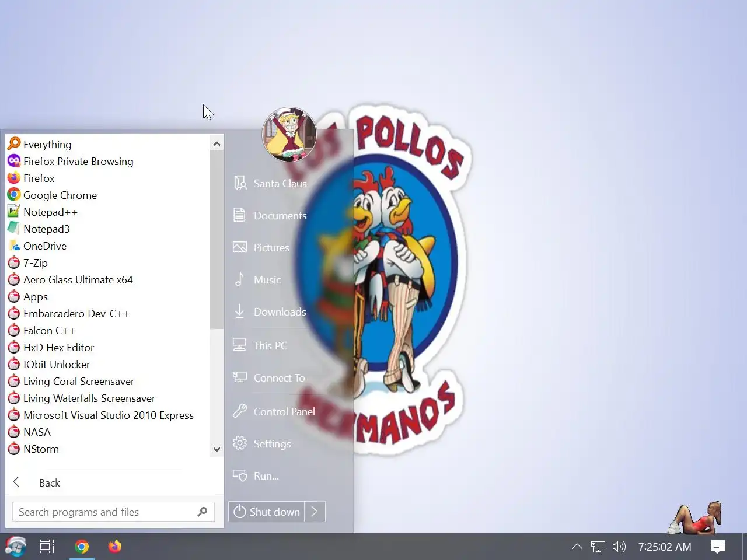Click the NASA folder icon
The height and width of the screenshot is (560, 747).
point(14,432)
